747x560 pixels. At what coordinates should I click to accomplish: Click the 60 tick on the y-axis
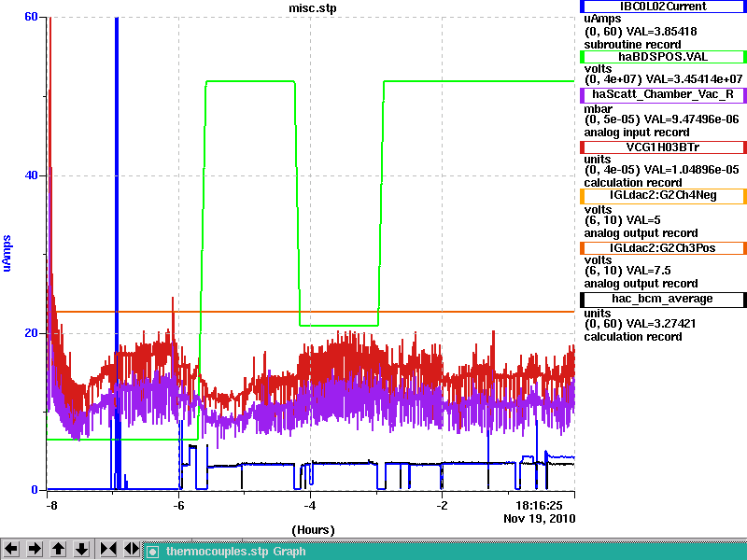click(x=31, y=17)
